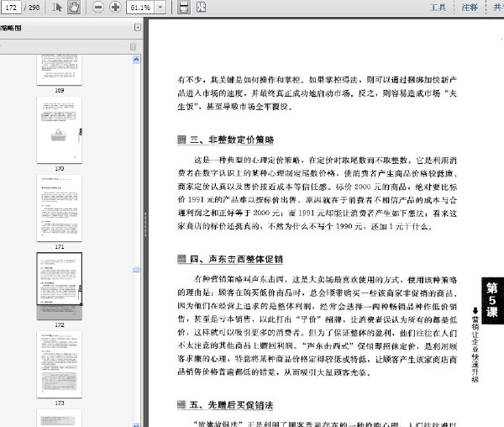Image resolution: width=504 pixels, height=427 pixels.
Task: Click the page number field showing 172
Action: [x=11, y=7]
